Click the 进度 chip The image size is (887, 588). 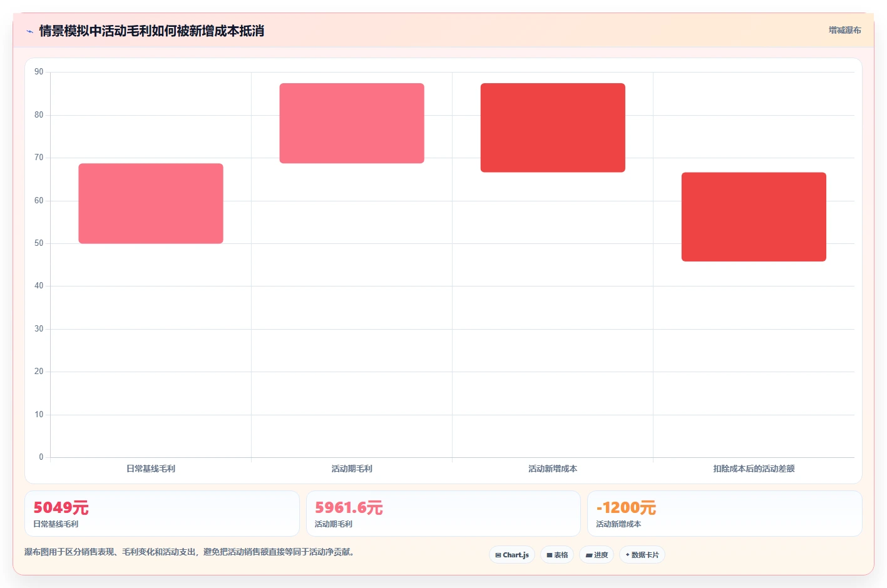pos(597,555)
